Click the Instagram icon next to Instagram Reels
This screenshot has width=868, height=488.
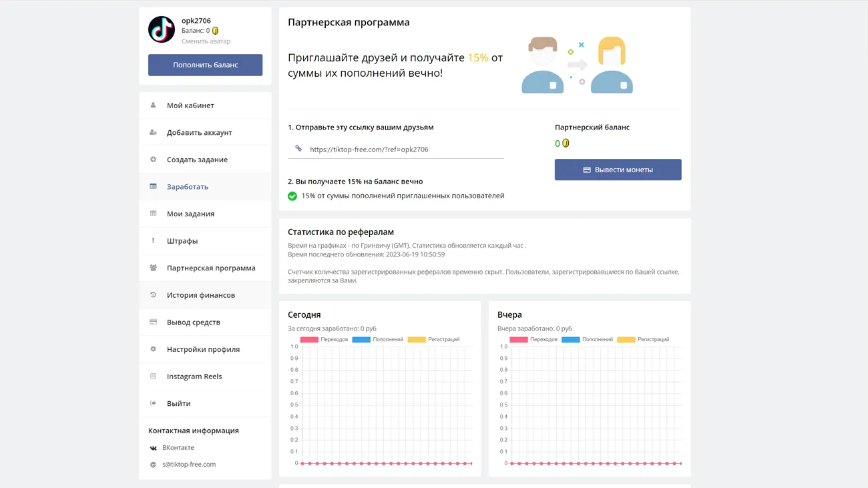click(x=153, y=377)
